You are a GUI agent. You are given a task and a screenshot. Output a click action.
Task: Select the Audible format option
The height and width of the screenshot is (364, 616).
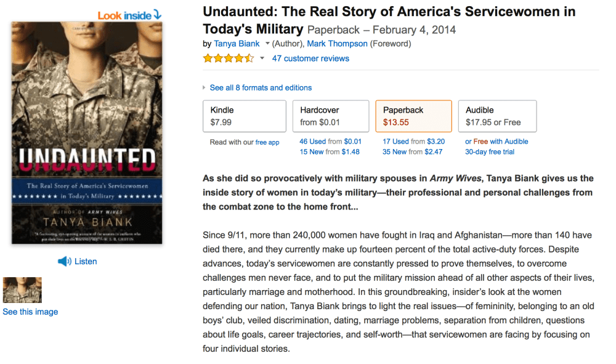(496, 116)
